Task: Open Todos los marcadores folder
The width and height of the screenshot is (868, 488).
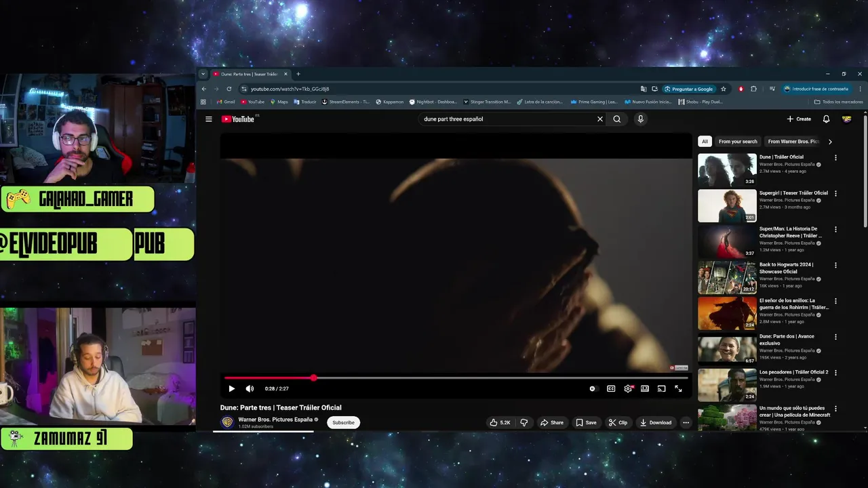Action: 839,102
